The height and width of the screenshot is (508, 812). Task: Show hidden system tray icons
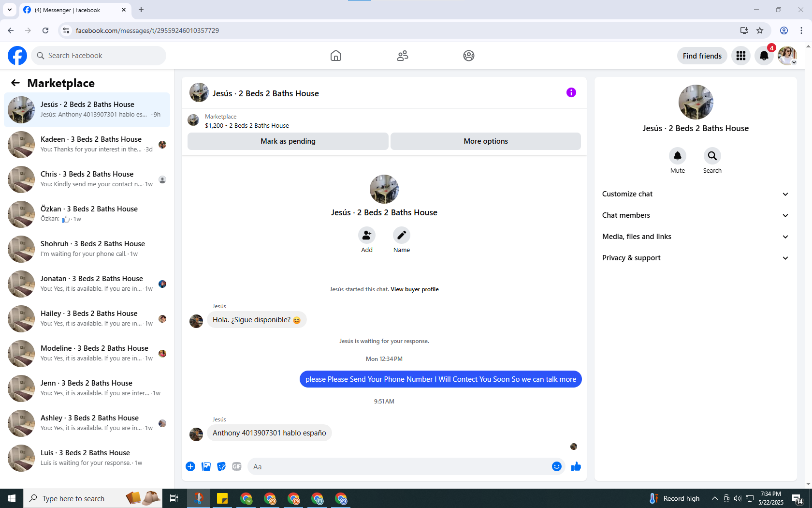coord(714,498)
